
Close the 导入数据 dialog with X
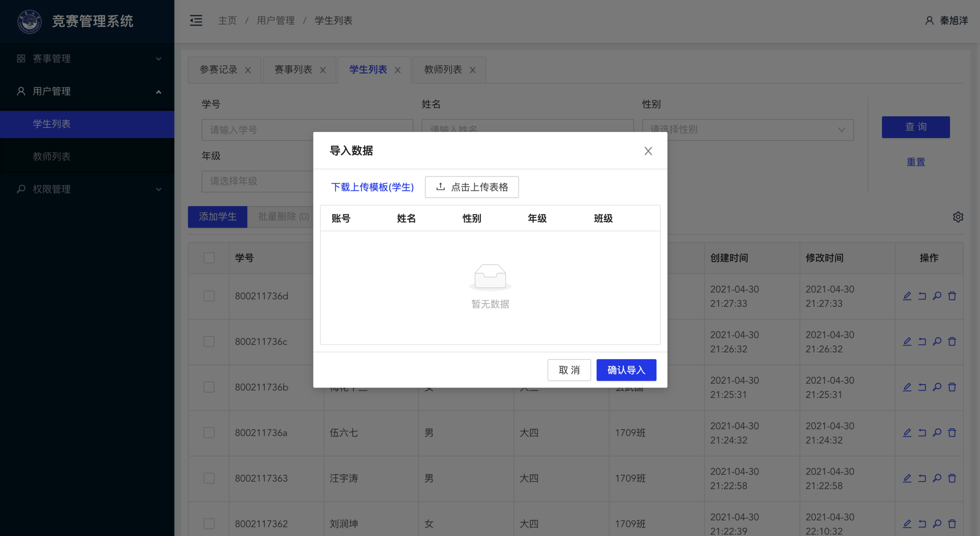click(648, 151)
